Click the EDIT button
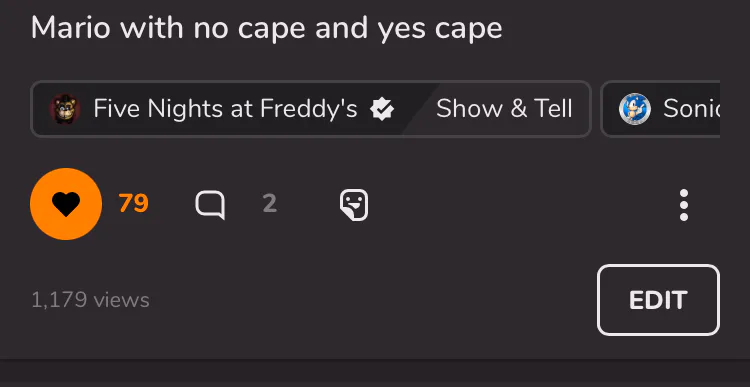The width and height of the screenshot is (750, 387). click(658, 300)
